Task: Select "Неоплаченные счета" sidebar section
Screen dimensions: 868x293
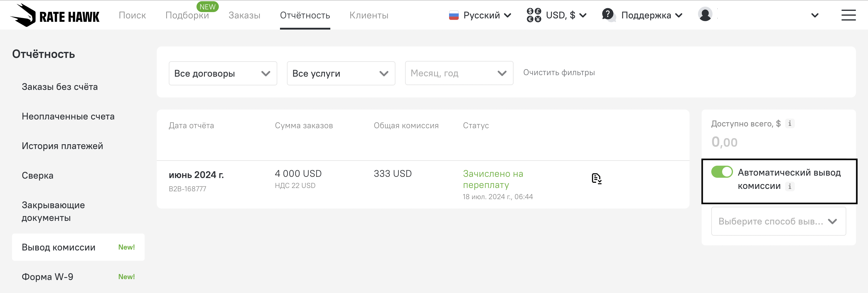Action: (x=68, y=116)
